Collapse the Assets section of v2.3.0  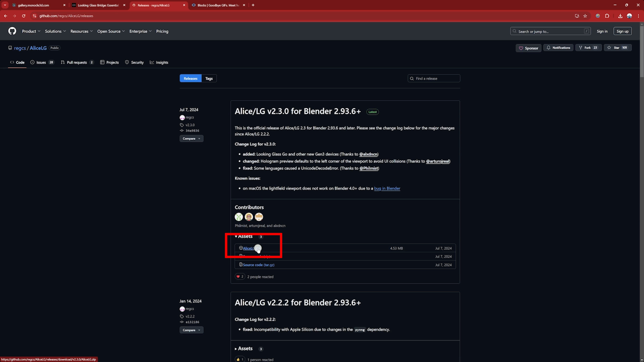(244, 236)
